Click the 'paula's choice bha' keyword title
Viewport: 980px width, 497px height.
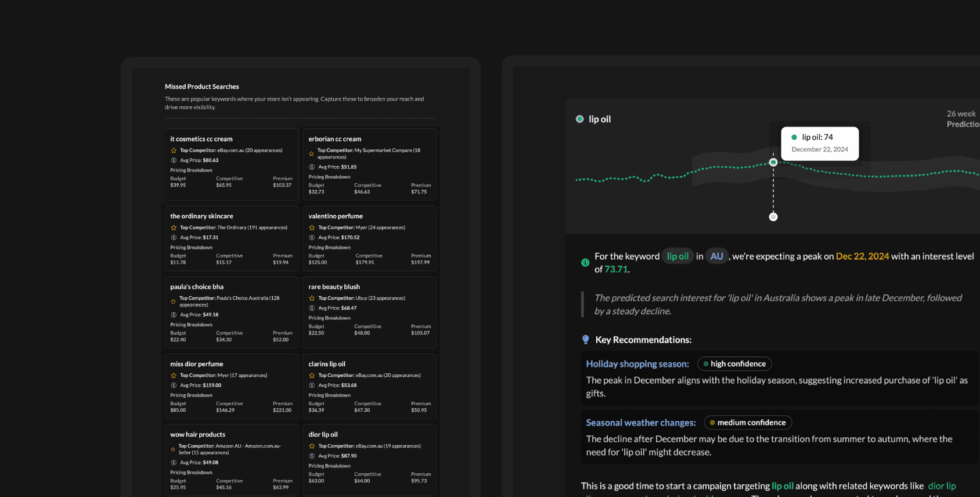(197, 287)
